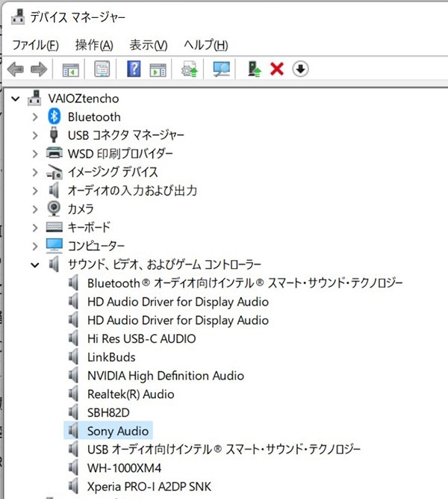Select the WSD 印刷プロバイダー label
Viewport: 448px width, 499px height.
pyautogui.click(x=120, y=153)
